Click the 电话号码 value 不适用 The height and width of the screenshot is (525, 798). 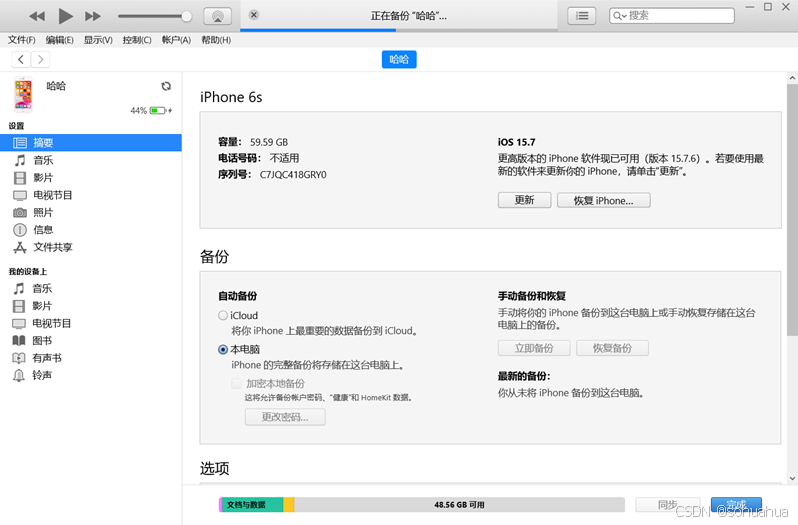click(284, 158)
